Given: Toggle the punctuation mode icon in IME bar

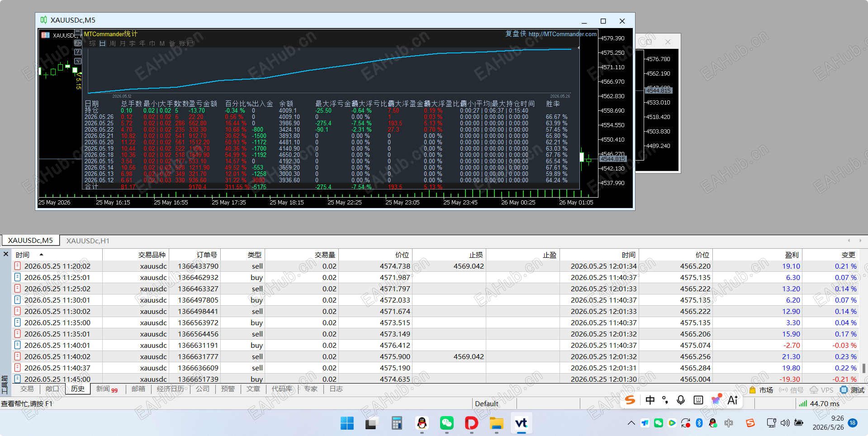Looking at the screenshot, I should [x=665, y=400].
